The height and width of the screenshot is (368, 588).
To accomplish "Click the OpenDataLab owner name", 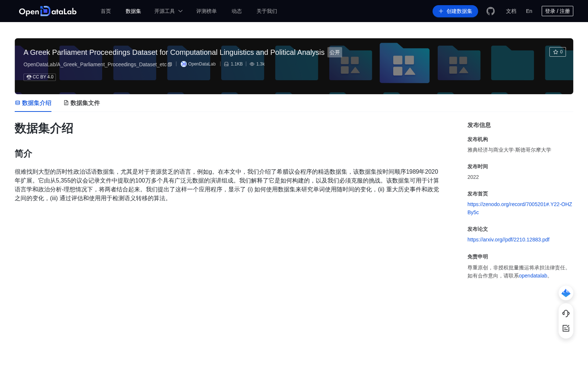I will click(202, 64).
